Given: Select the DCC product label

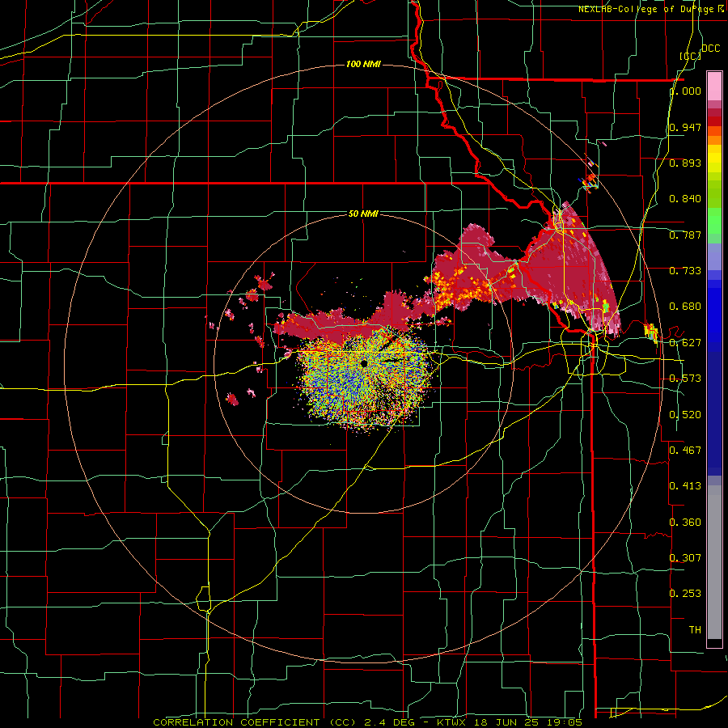Looking at the screenshot, I should pyautogui.click(x=710, y=49).
